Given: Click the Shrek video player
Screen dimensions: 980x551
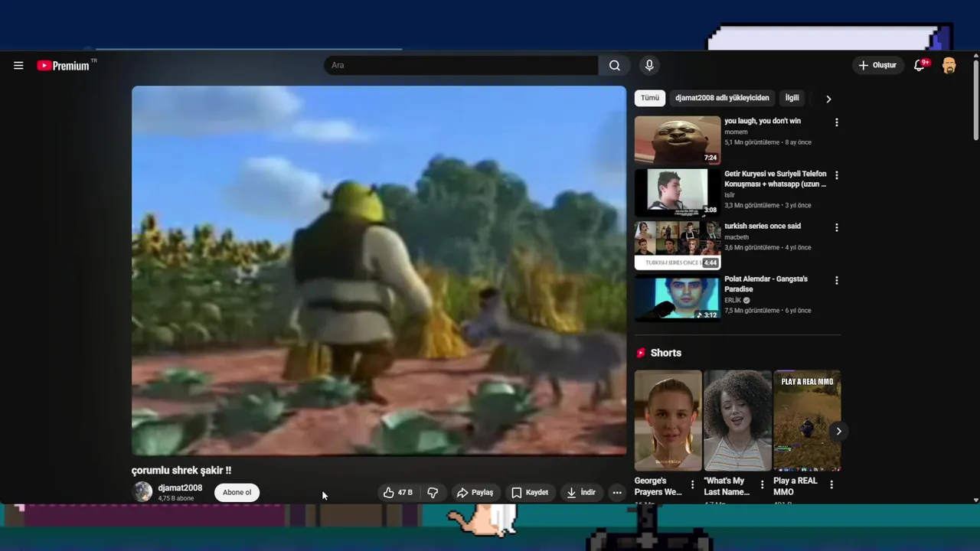Looking at the screenshot, I should [x=379, y=271].
